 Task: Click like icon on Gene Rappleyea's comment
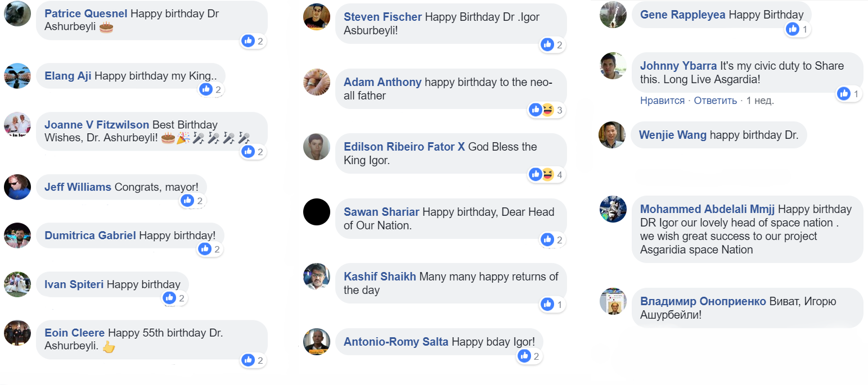793,29
